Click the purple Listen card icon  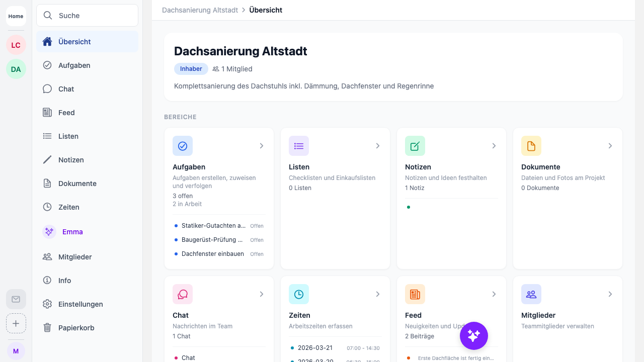click(x=299, y=146)
